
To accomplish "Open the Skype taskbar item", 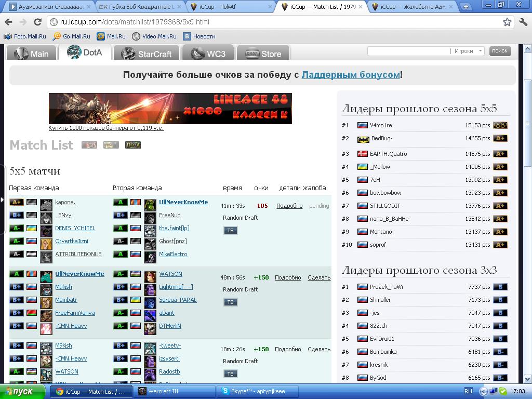I will 258,391.
